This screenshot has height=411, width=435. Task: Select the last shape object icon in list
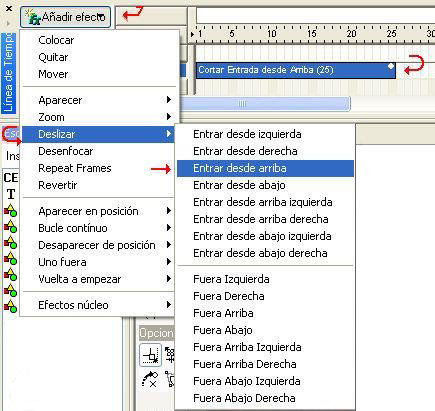point(10,306)
